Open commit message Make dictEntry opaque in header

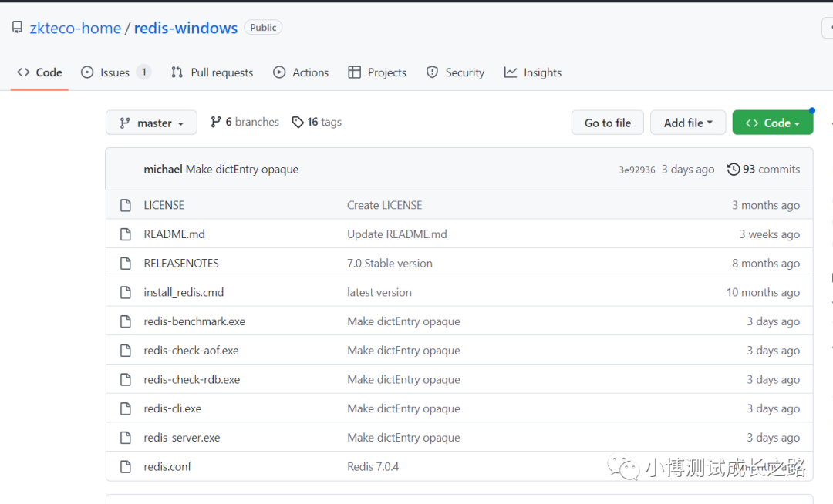242,170
